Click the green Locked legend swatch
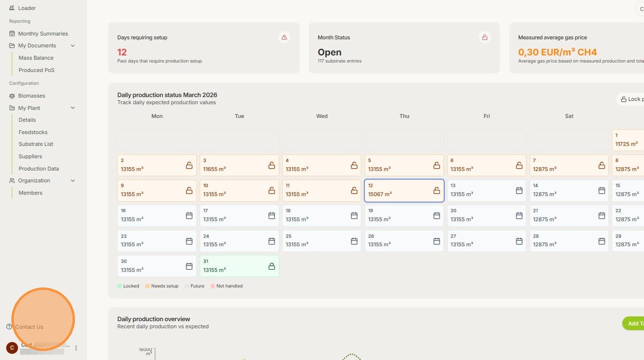Image resolution: width=644 pixels, height=360 pixels. pyautogui.click(x=120, y=286)
